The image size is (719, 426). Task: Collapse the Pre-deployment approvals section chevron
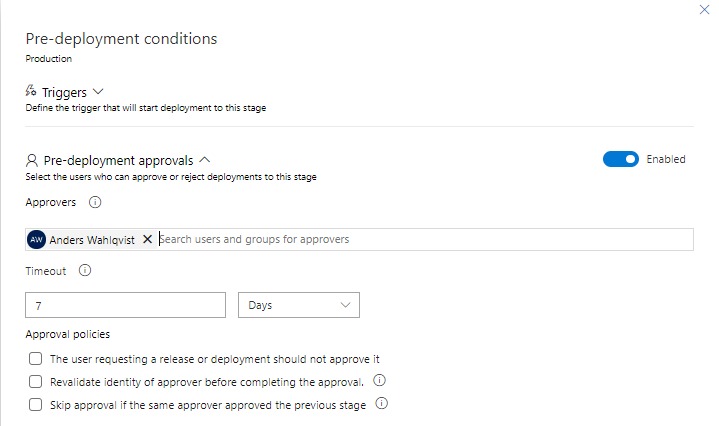pyautogui.click(x=204, y=159)
